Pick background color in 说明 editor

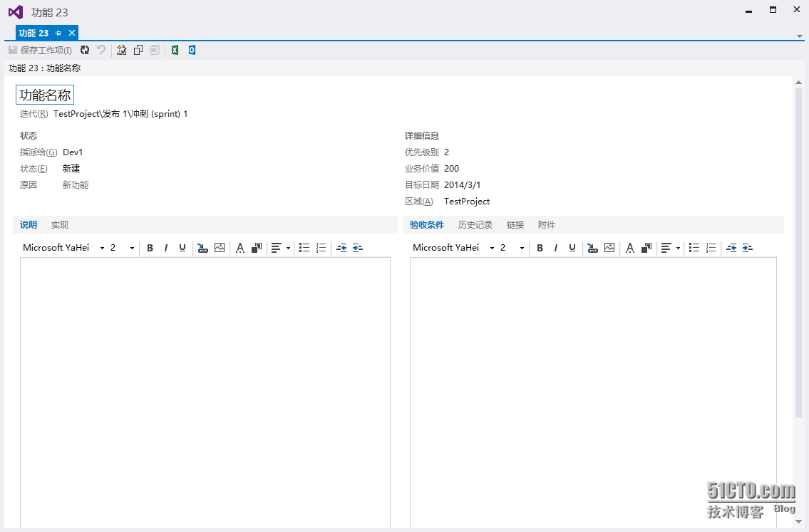point(257,248)
